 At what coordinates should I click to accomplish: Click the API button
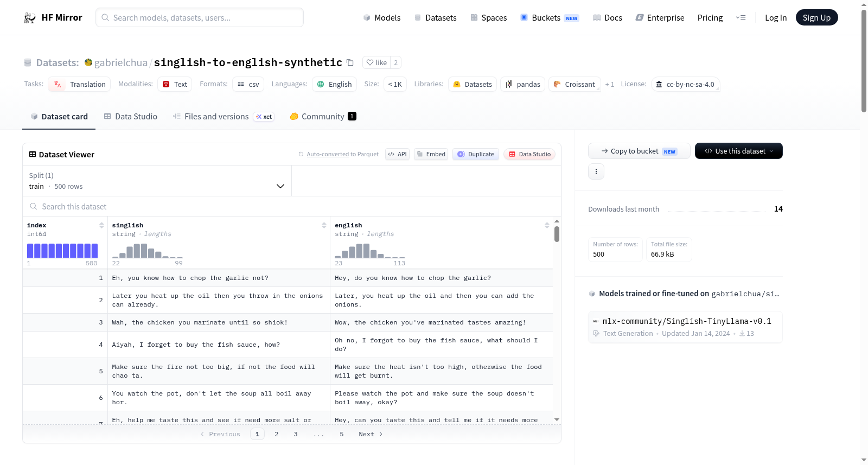click(398, 154)
